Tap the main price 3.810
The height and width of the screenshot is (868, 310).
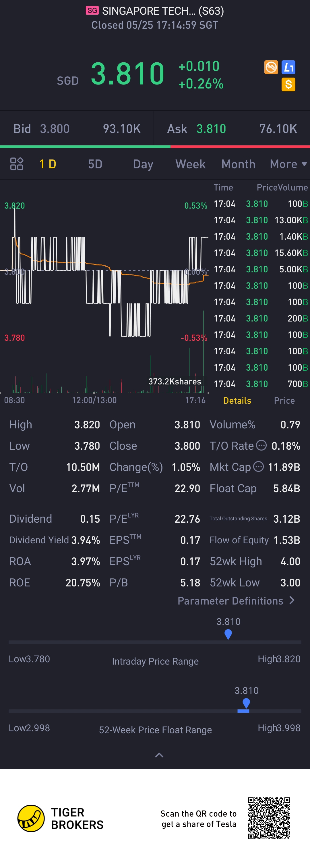click(127, 74)
